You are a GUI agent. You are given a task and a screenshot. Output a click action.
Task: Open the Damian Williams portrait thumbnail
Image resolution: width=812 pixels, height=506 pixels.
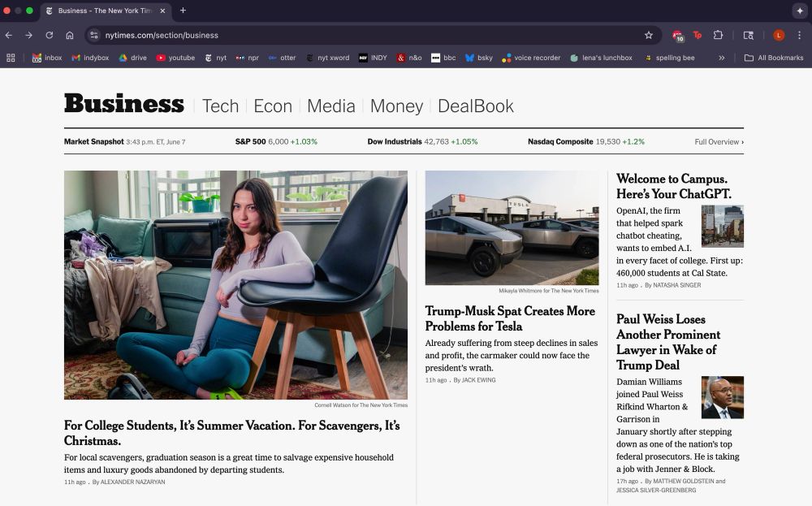[x=723, y=397]
